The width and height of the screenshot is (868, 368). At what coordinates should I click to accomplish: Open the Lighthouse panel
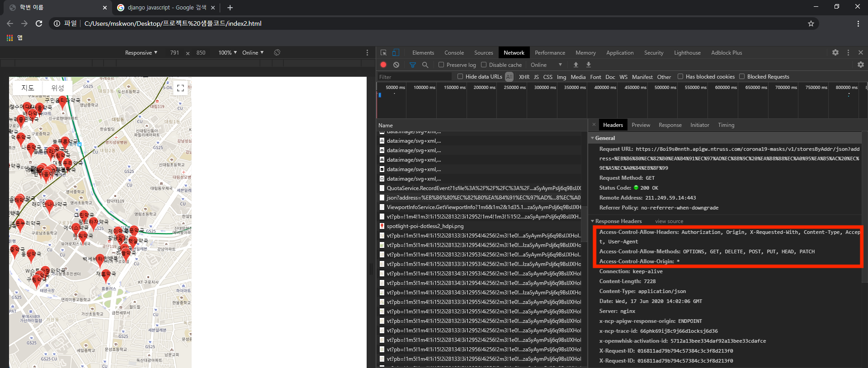(x=687, y=52)
